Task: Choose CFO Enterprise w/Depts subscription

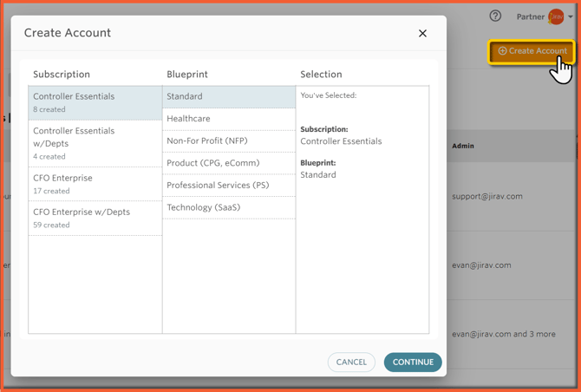Action: point(95,218)
